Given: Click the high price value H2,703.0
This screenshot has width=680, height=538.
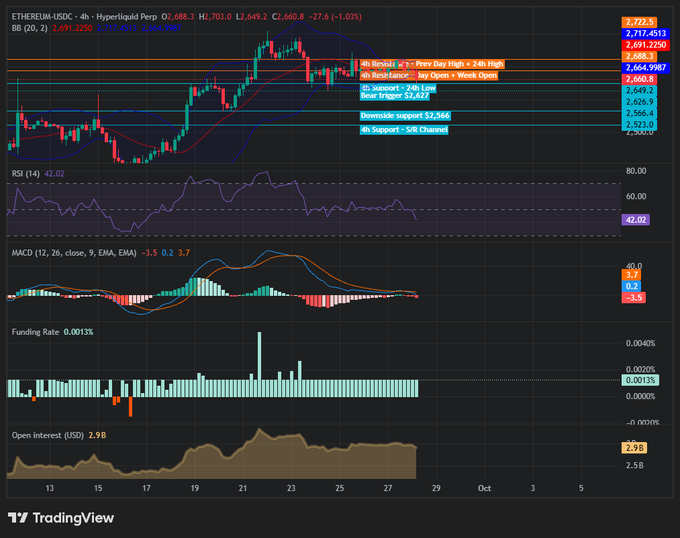Looking at the screenshot, I should tap(215, 17).
